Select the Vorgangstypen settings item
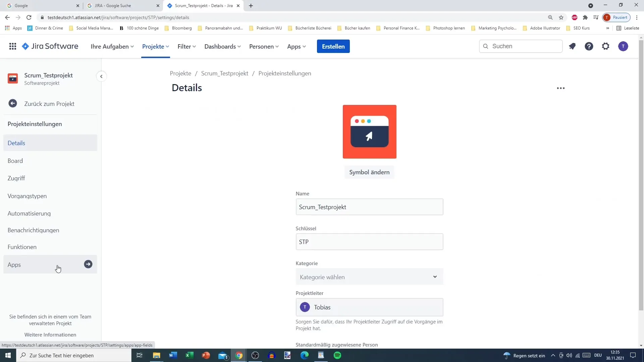Viewport: 644px width, 362px height. pyautogui.click(x=27, y=196)
